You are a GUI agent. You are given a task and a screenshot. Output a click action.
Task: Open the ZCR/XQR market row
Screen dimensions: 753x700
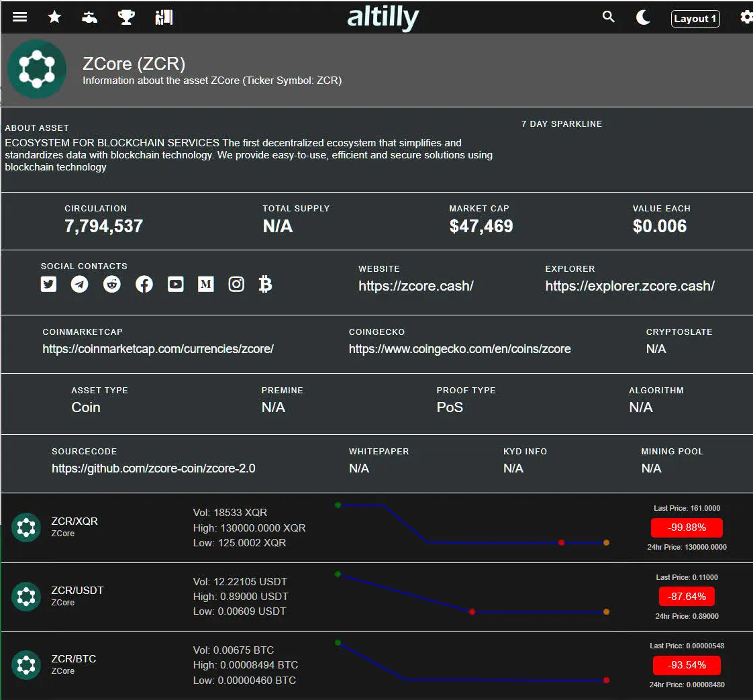pyautogui.click(x=376, y=527)
